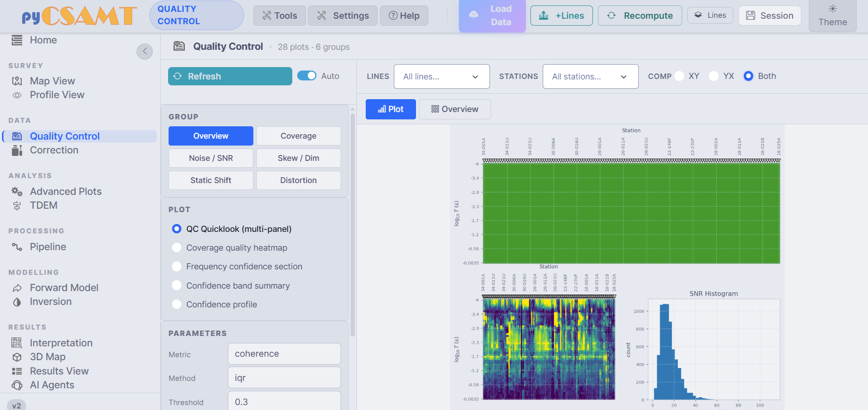Select the Static Shift group

[211, 181]
